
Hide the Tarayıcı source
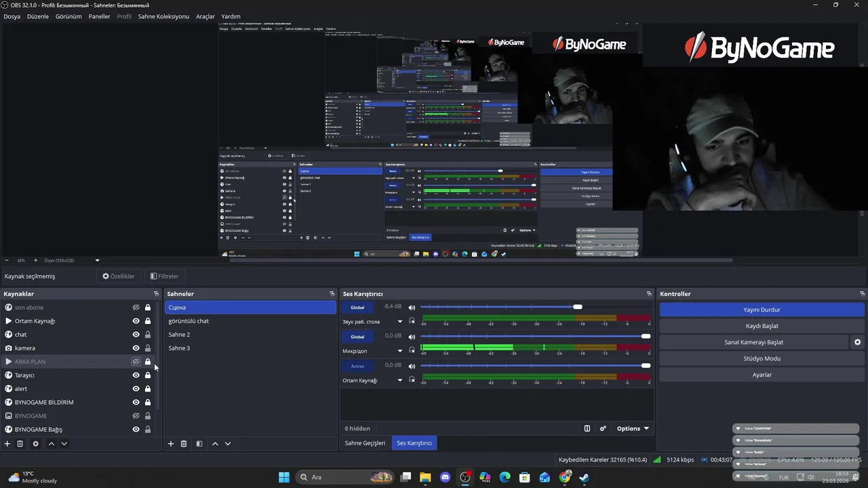(x=136, y=375)
